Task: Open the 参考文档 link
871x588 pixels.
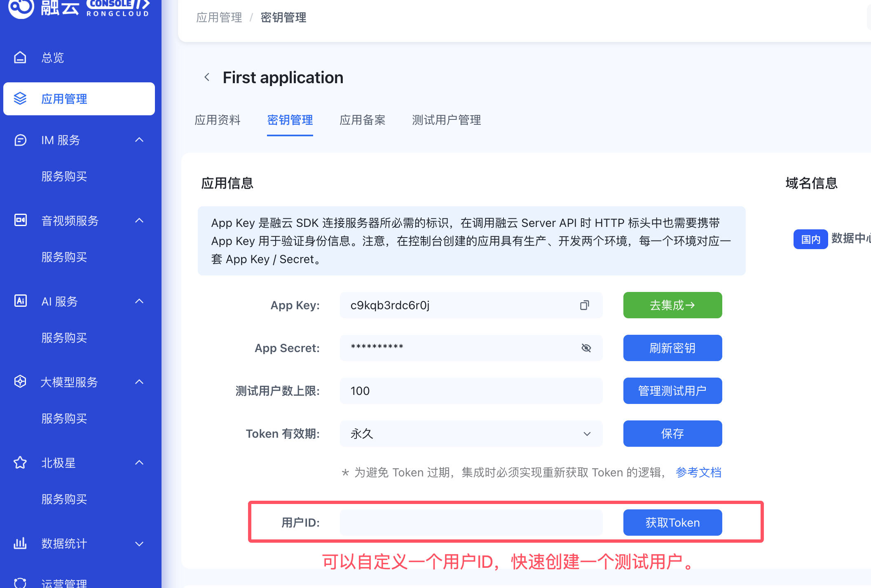Action: pos(699,472)
